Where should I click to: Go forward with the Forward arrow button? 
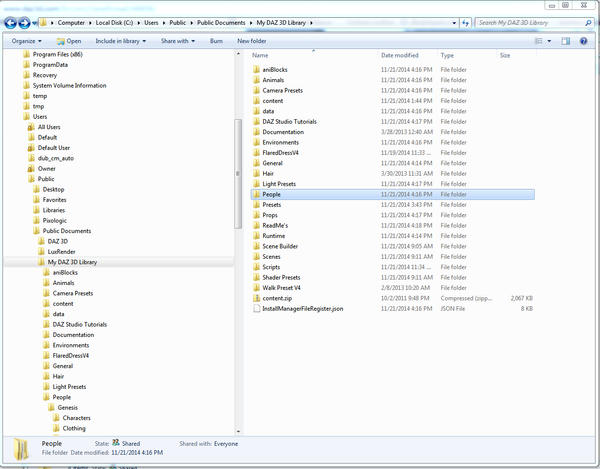(24, 23)
